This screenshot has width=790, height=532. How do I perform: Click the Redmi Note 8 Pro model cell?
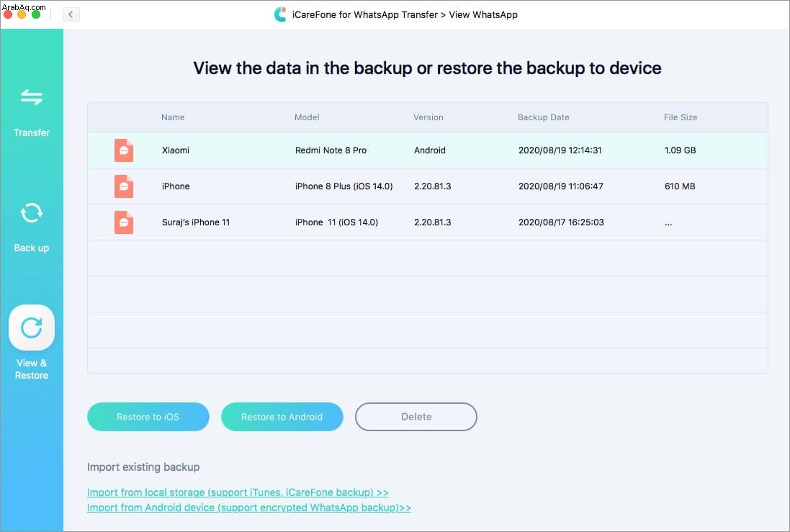coord(331,150)
